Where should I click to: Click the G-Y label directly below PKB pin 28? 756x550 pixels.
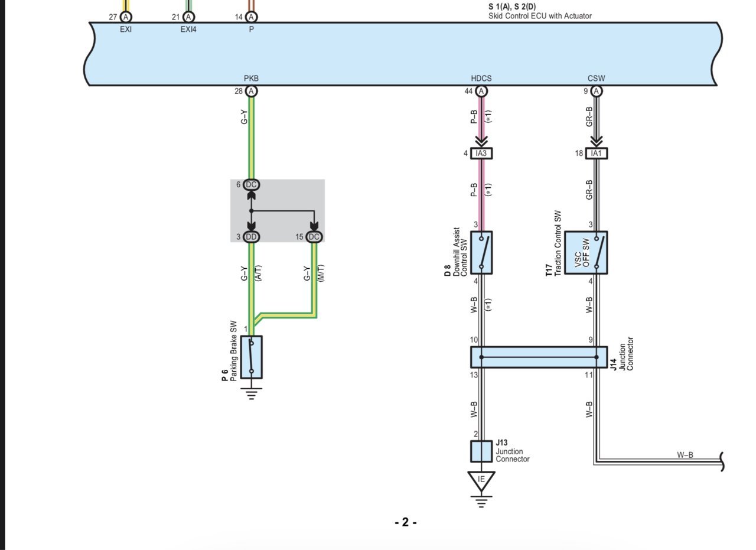coord(245,116)
